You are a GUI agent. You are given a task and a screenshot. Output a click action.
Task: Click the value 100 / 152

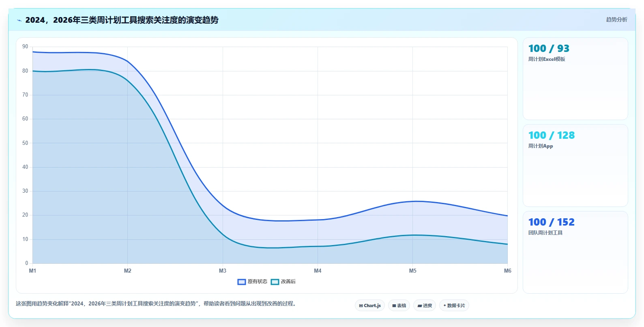(x=552, y=222)
